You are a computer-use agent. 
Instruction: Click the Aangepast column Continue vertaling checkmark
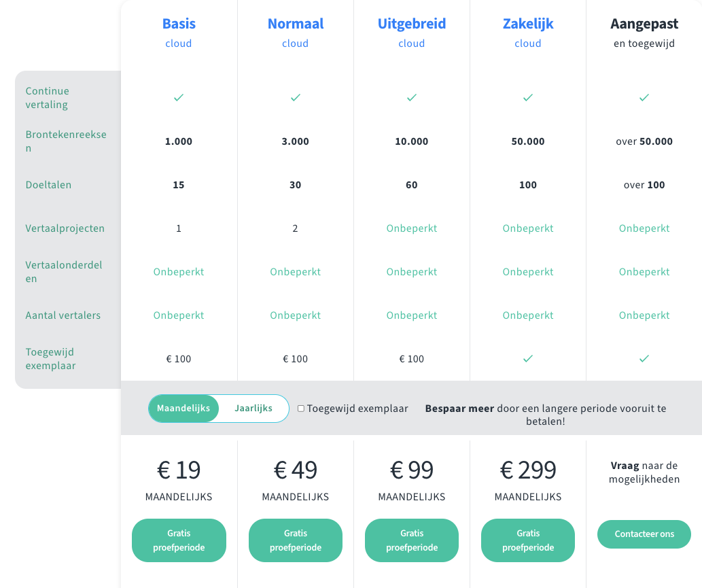point(644,98)
